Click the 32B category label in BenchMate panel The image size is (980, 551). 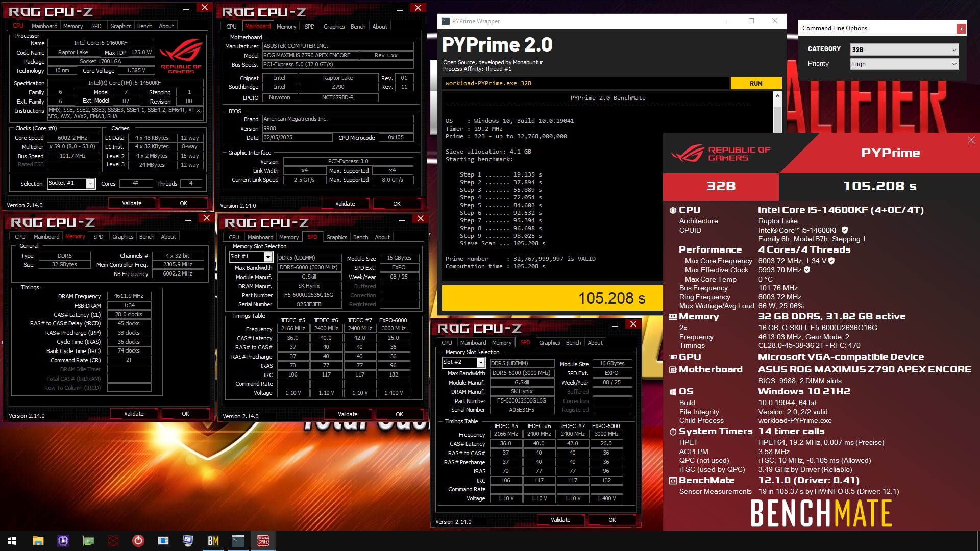point(721,186)
